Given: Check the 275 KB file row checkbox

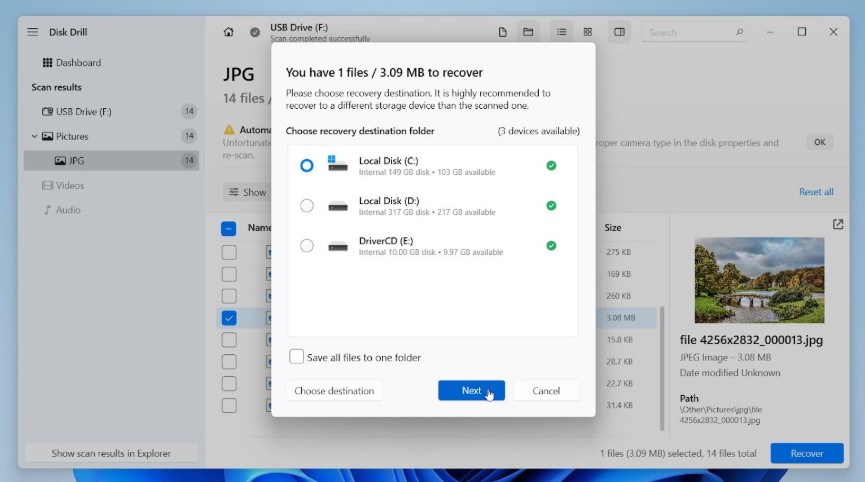Looking at the screenshot, I should [229, 253].
